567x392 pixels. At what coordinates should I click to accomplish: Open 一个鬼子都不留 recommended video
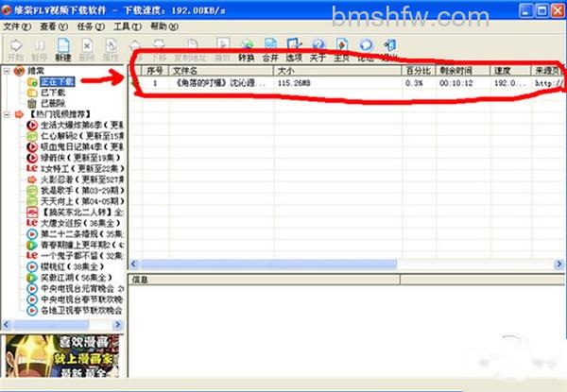pos(82,256)
